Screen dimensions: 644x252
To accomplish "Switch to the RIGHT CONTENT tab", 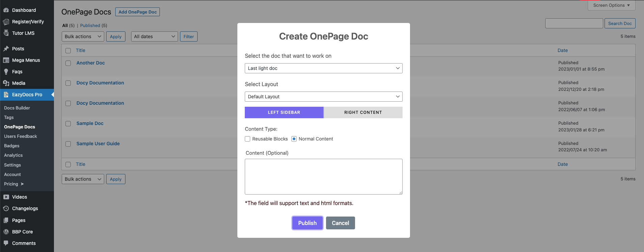I will [363, 112].
